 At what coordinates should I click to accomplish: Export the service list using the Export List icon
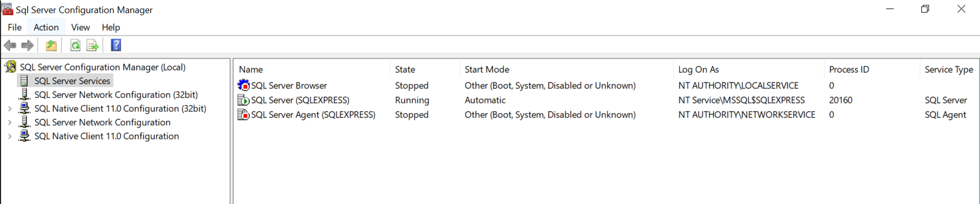pyautogui.click(x=92, y=45)
